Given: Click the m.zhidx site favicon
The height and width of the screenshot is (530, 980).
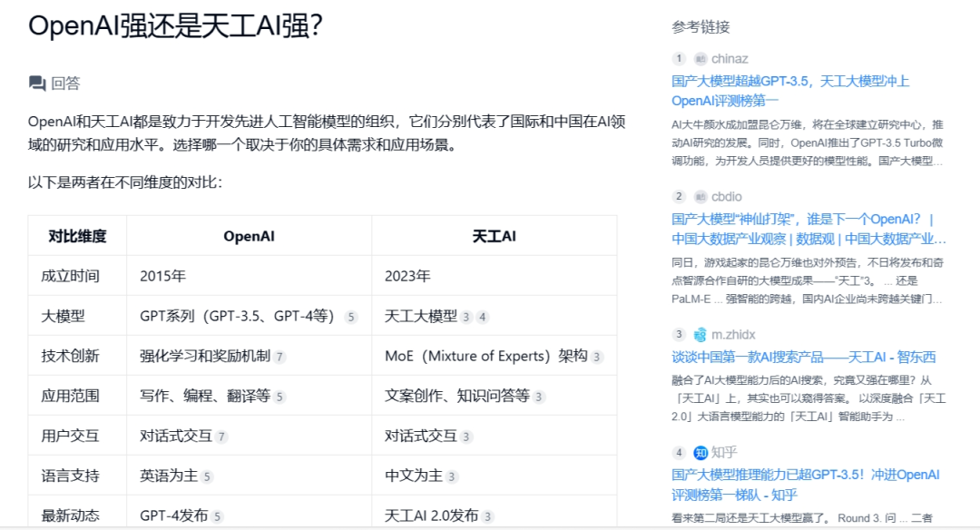Looking at the screenshot, I should (x=701, y=335).
